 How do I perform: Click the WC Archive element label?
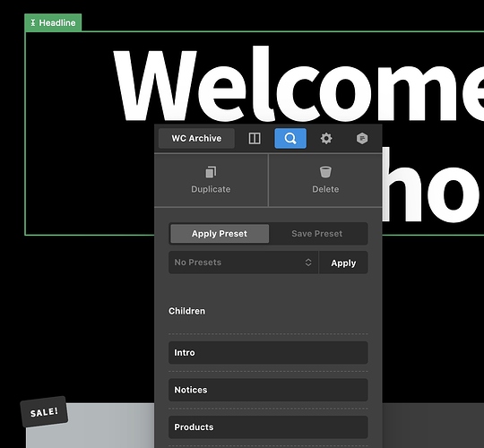[x=196, y=138]
